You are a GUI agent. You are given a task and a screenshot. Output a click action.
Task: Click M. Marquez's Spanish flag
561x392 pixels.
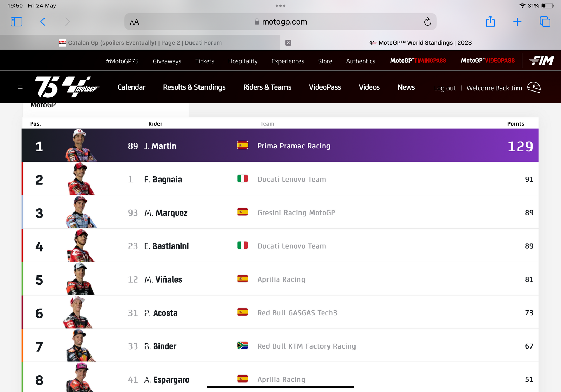point(242,212)
